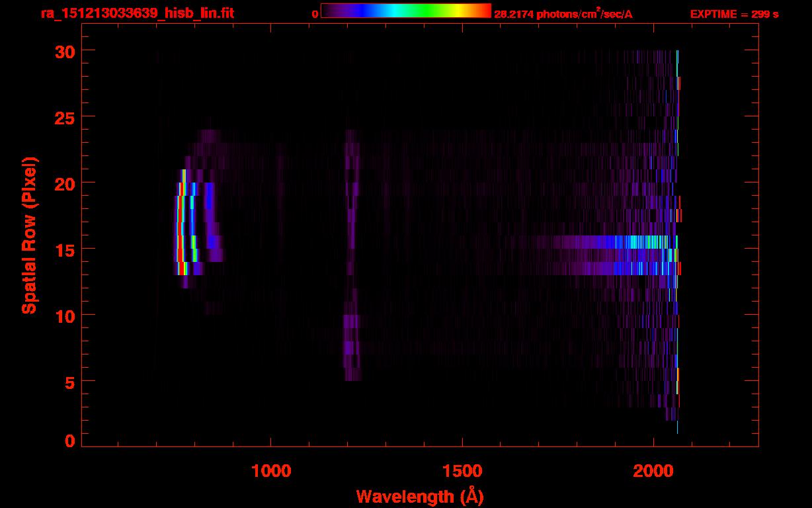Click the 2000 wavelength tick label

coord(653,471)
